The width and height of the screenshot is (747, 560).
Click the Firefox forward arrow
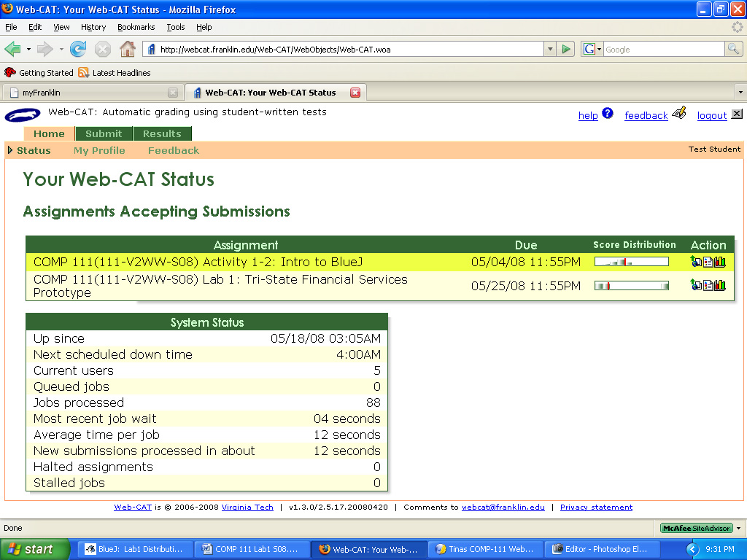click(44, 49)
